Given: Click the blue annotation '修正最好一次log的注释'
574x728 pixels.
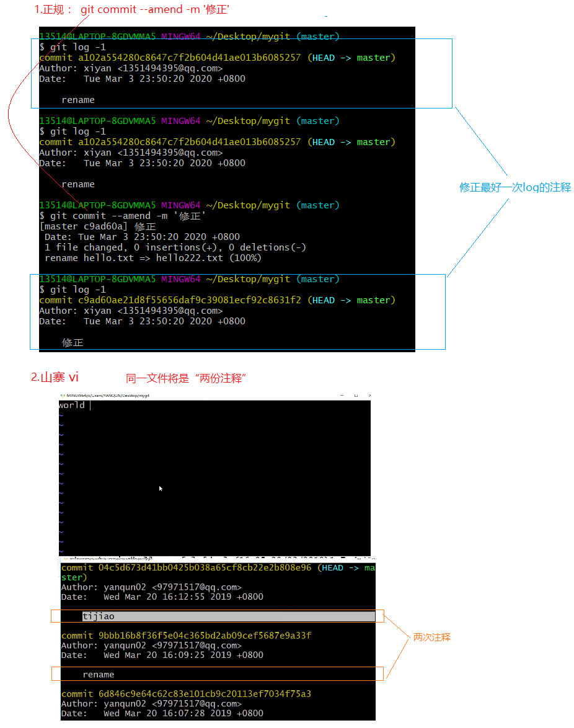Looking at the screenshot, I should pos(514,187).
